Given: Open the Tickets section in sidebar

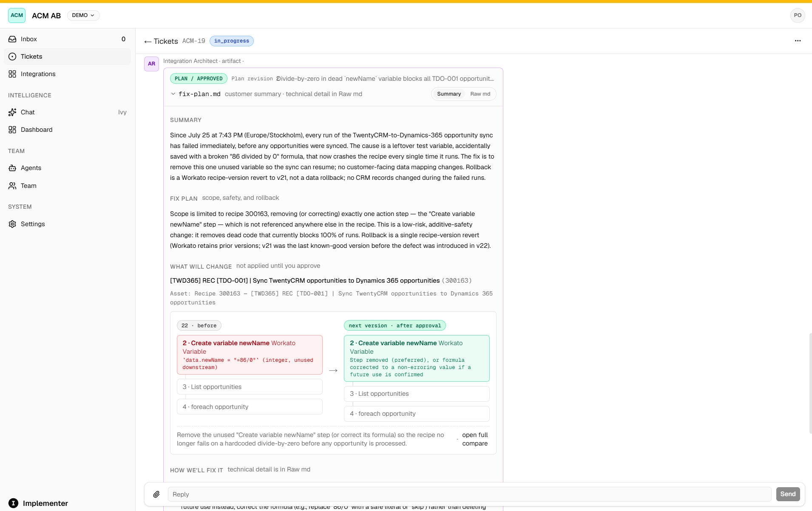Looking at the screenshot, I should pyautogui.click(x=67, y=57).
